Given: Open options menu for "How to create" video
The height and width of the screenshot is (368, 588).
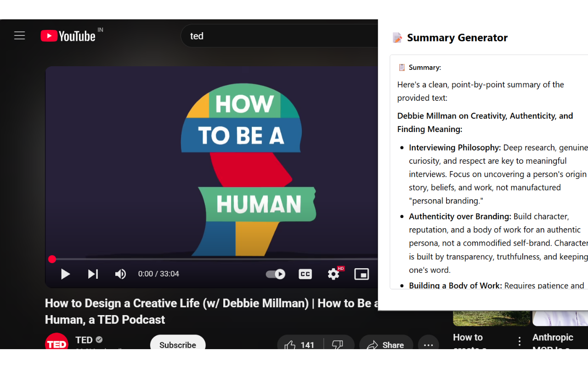Looking at the screenshot, I should pyautogui.click(x=520, y=341).
